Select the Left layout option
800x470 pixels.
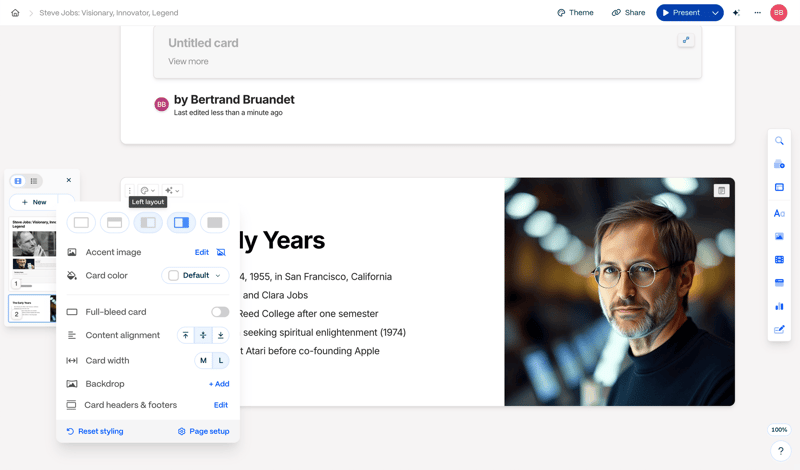pyautogui.click(x=148, y=223)
